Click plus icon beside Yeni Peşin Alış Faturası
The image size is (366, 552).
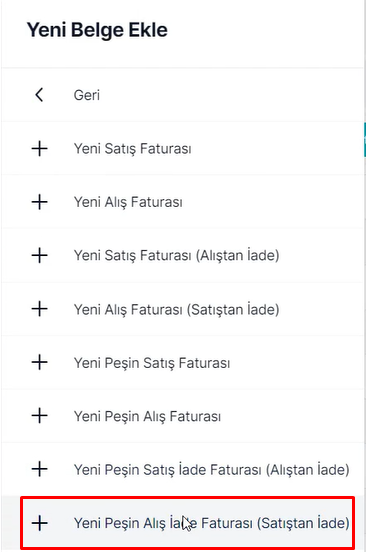pos(39,416)
